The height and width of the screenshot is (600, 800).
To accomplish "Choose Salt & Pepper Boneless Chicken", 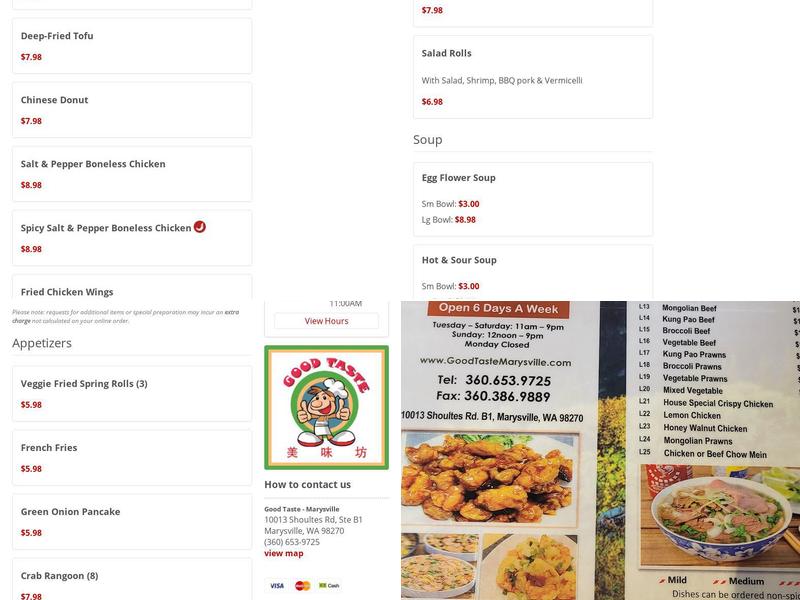I will [132, 174].
